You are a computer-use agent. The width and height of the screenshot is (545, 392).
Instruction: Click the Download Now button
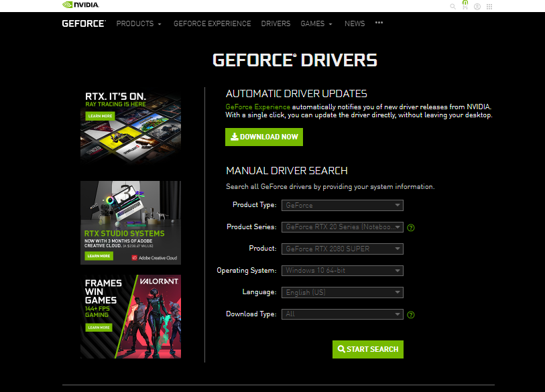[x=264, y=137]
